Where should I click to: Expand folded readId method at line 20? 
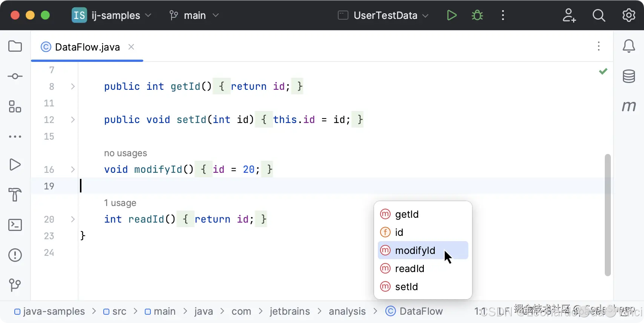[x=73, y=219]
